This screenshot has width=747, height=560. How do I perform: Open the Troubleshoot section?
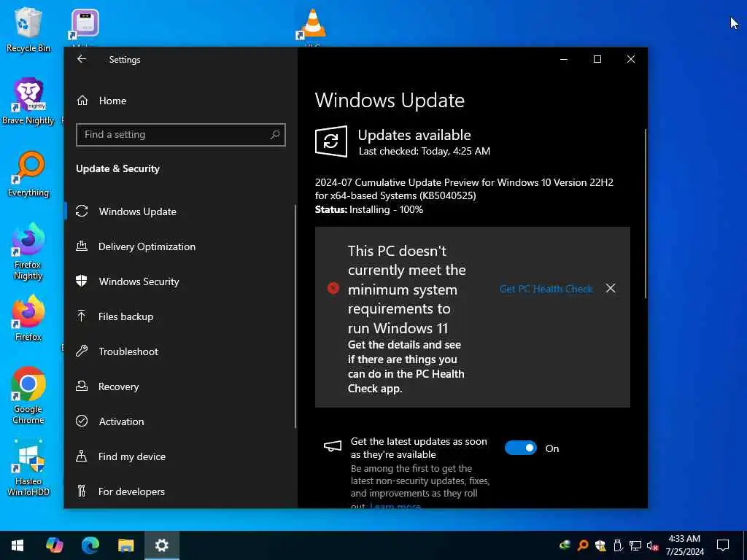[x=179, y=351]
